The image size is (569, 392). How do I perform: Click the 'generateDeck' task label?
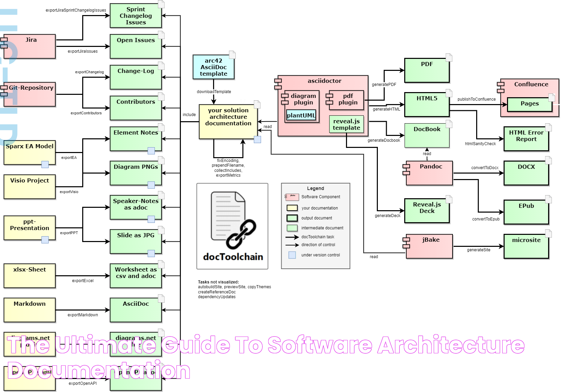tap(387, 216)
